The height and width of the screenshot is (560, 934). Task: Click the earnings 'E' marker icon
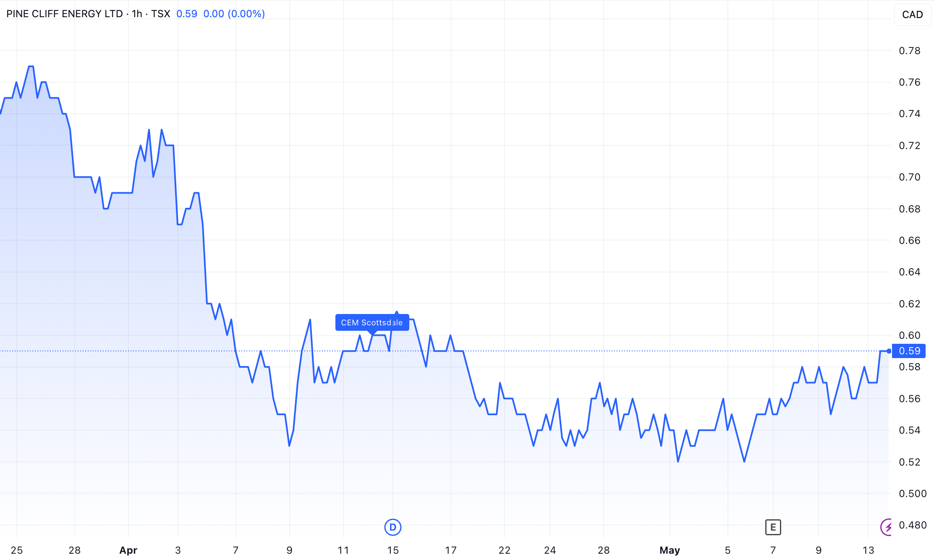point(773,527)
